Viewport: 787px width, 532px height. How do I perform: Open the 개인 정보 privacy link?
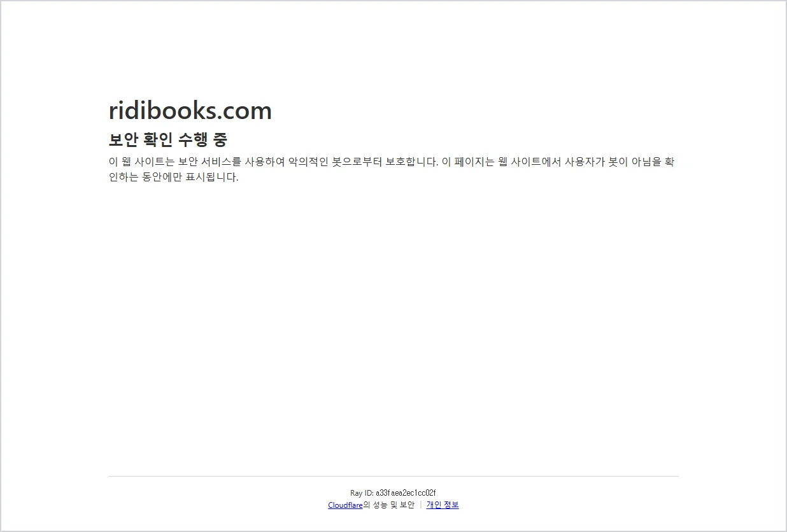443,505
